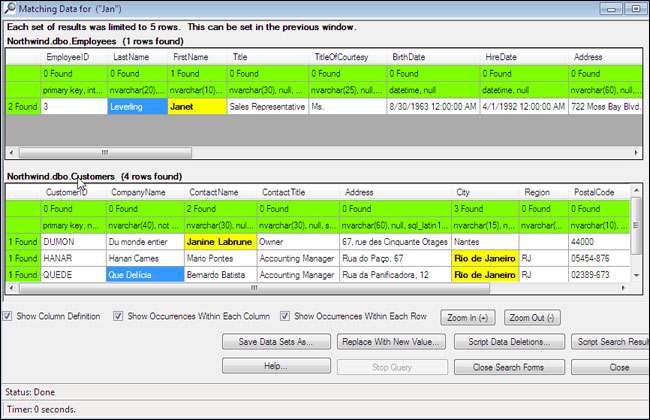Click the highlighted Janine Labrune cell
The width and height of the screenshot is (650, 420).
point(219,241)
